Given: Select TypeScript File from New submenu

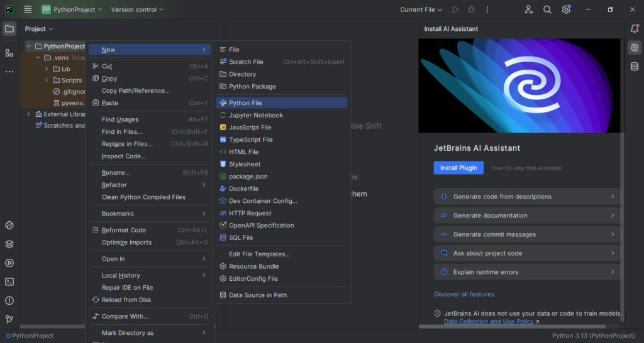Looking at the screenshot, I should (x=282, y=139).
